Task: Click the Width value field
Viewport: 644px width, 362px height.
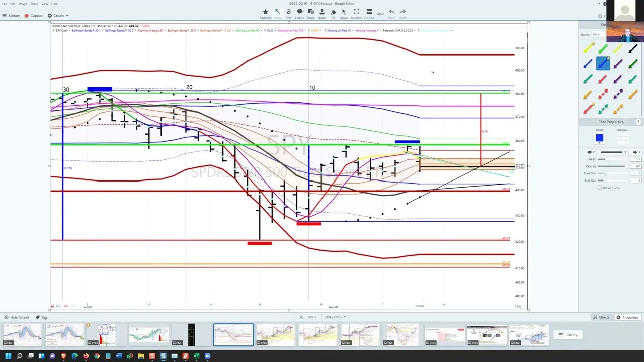Action: coord(636,159)
